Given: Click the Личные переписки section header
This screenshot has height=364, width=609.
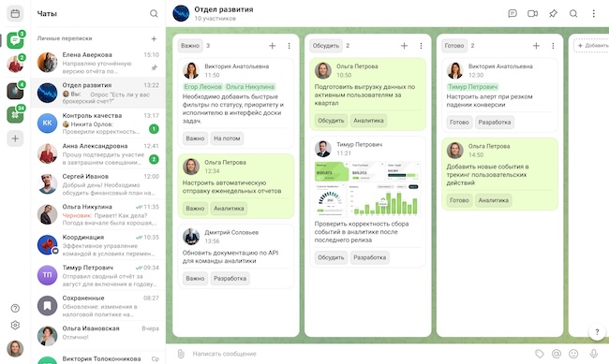Looking at the screenshot, I should tap(65, 38).
